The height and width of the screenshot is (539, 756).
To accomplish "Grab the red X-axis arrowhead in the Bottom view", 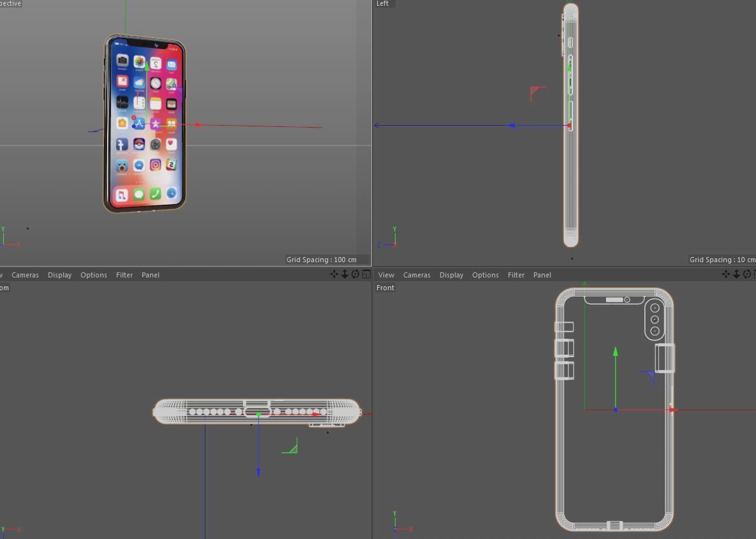I will pyautogui.click(x=316, y=414).
